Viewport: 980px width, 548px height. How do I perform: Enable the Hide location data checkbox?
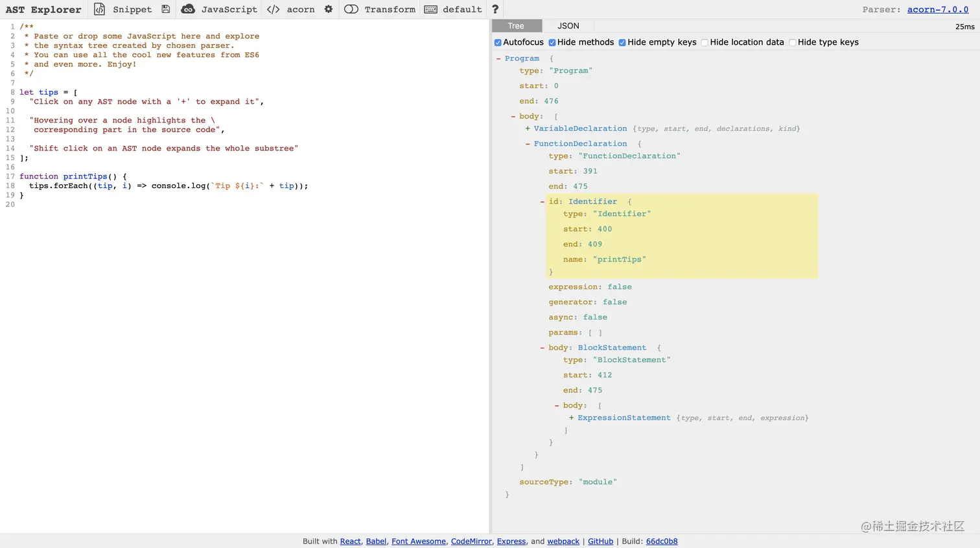tap(705, 43)
